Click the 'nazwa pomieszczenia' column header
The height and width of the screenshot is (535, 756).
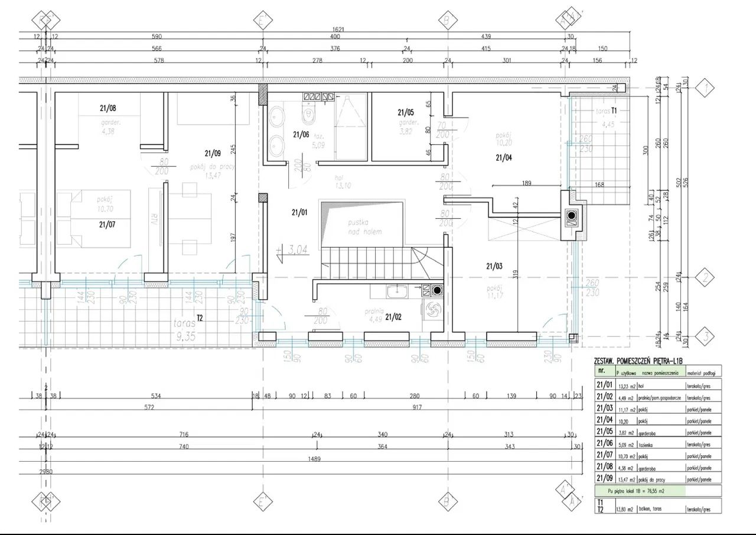[660, 373]
